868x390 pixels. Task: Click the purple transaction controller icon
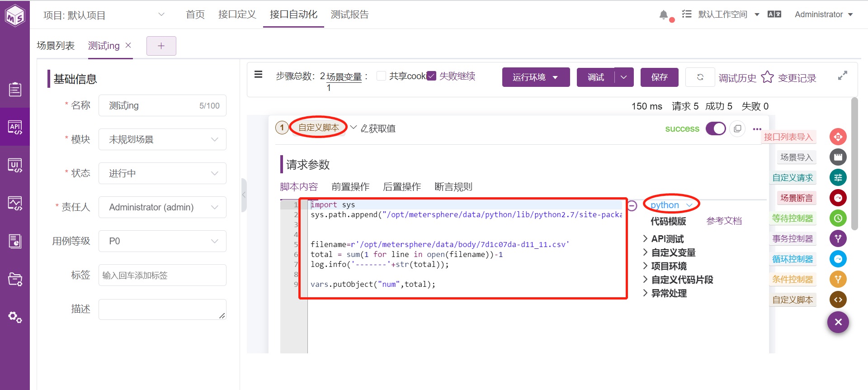[838, 238]
